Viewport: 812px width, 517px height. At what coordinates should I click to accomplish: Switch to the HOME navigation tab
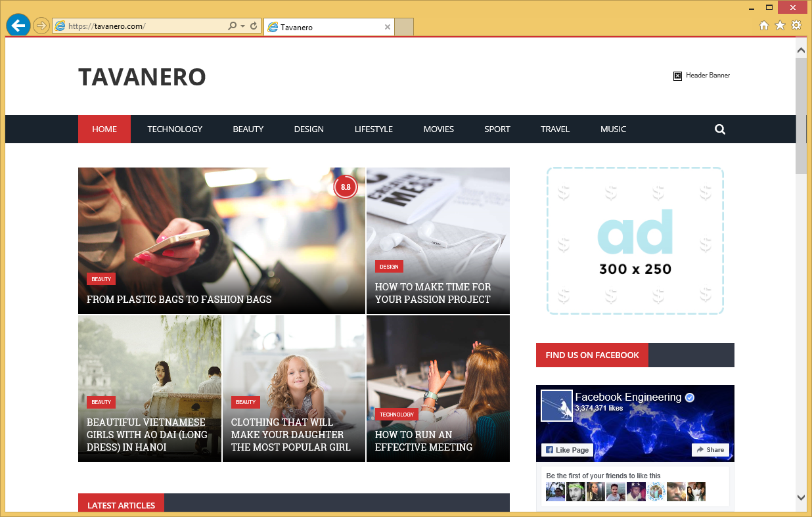(x=104, y=129)
